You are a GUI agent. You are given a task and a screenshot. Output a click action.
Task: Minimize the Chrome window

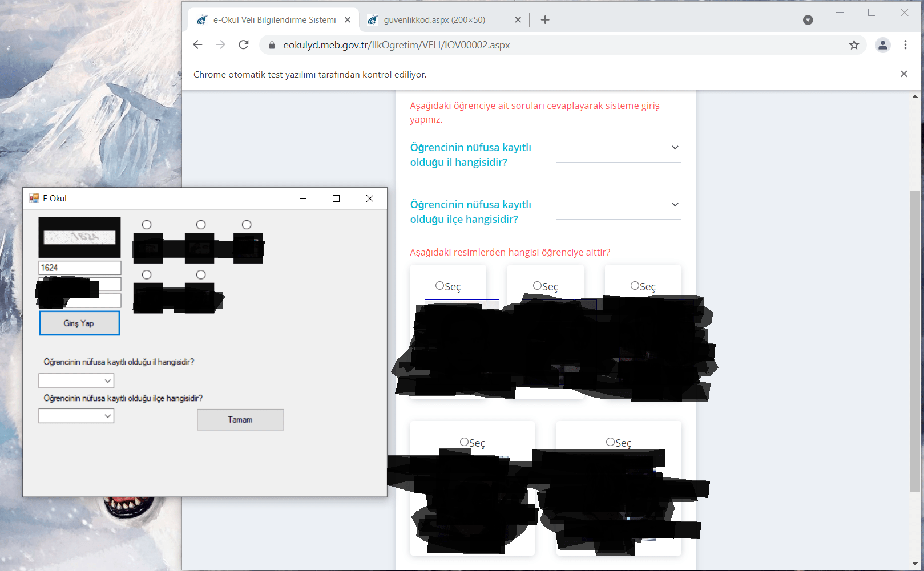click(840, 12)
